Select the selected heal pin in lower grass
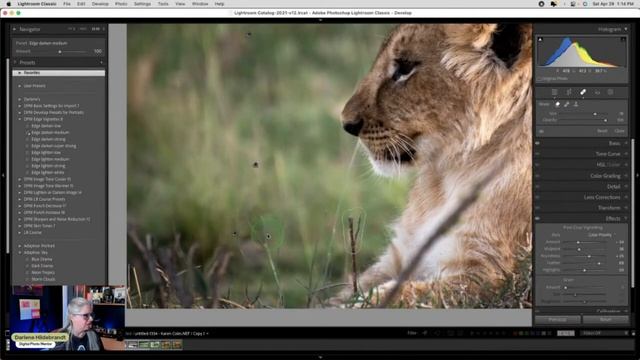This screenshot has height=360, width=640. 268,236
